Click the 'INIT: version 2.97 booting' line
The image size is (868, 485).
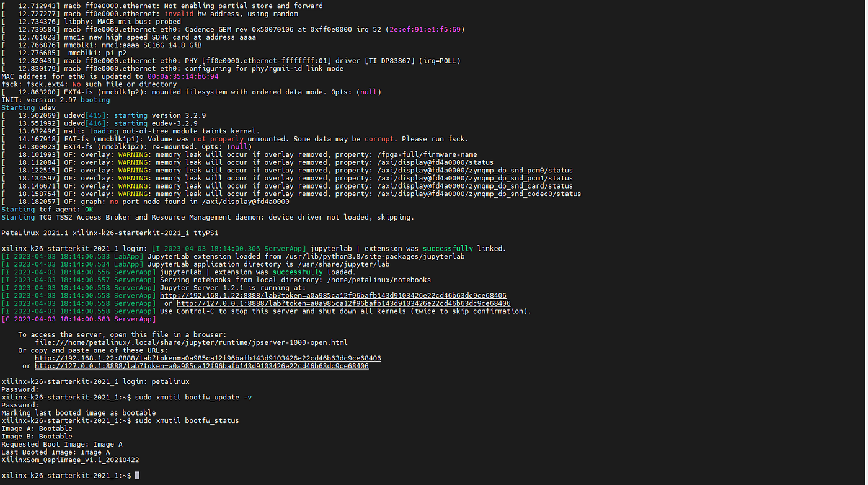[56, 100]
